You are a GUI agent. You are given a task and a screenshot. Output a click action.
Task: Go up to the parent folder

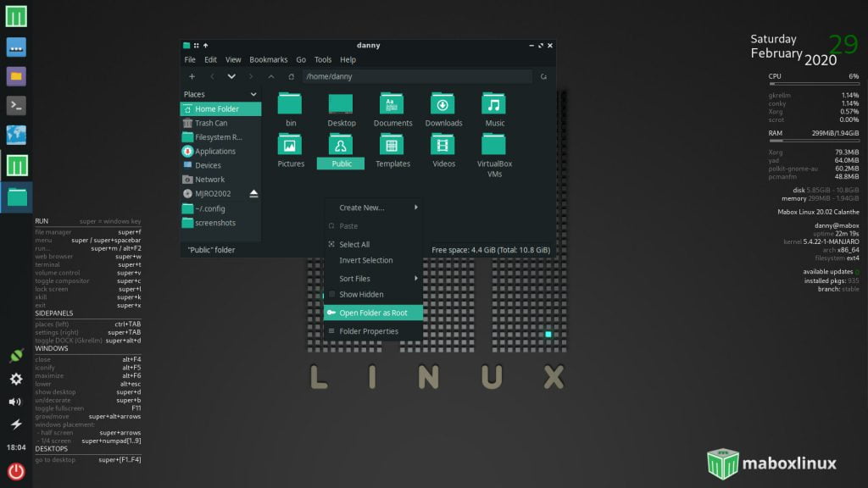pyautogui.click(x=271, y=76)
